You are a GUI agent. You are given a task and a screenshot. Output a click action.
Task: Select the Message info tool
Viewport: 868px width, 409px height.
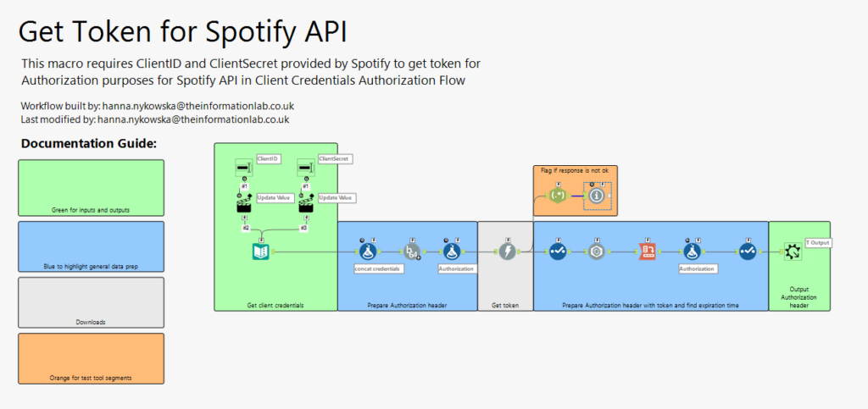[x=596, y=196]
